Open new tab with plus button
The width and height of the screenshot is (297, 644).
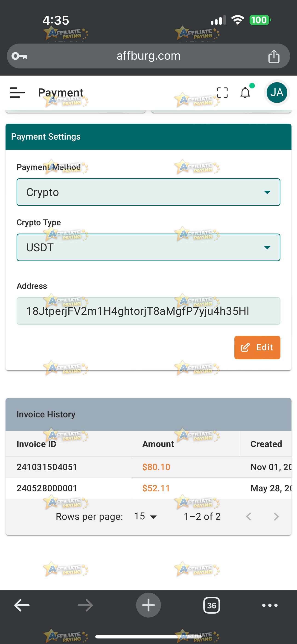(148, 605)
